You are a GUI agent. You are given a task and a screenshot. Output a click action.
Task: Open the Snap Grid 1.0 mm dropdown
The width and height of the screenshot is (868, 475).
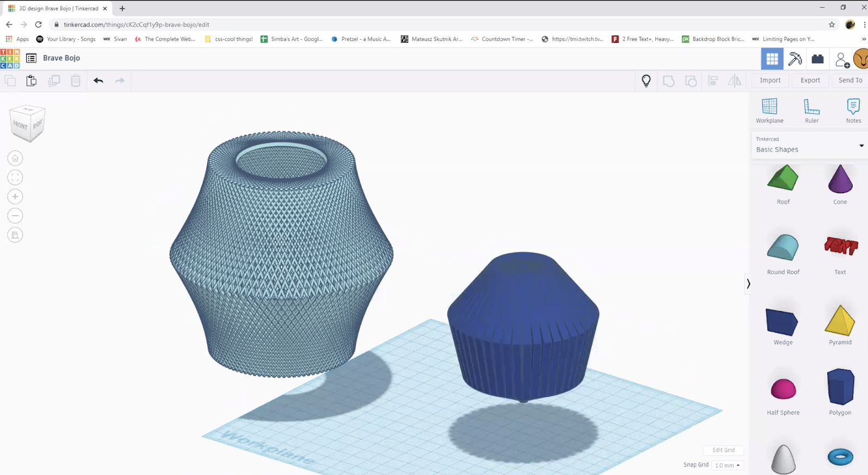727,465
